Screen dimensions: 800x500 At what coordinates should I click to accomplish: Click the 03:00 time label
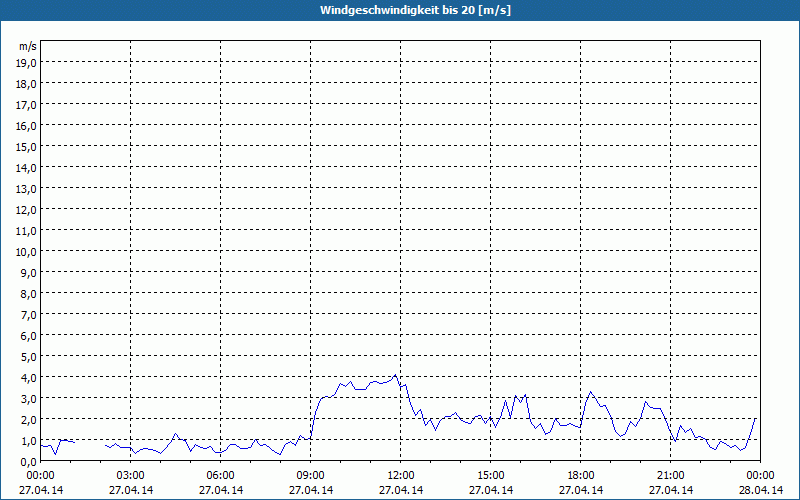(x=131, y=476)
